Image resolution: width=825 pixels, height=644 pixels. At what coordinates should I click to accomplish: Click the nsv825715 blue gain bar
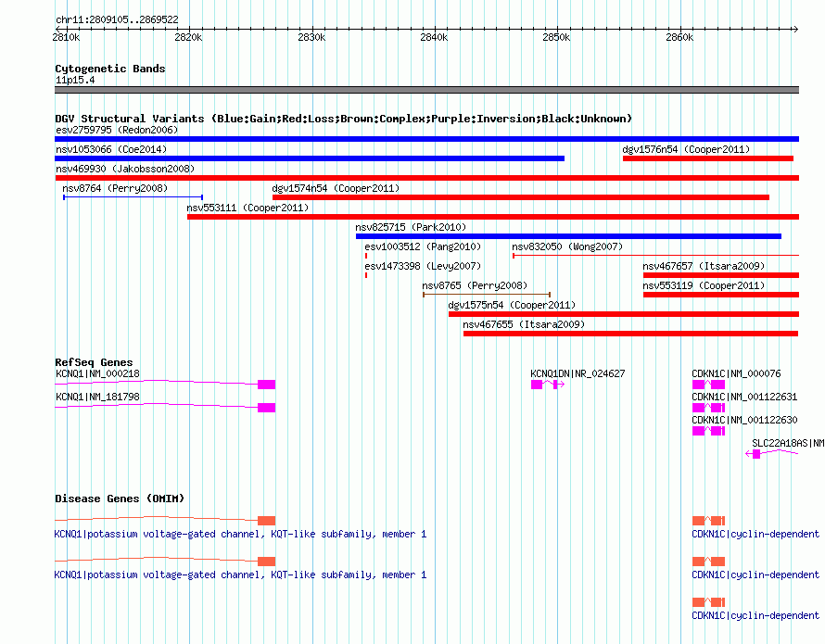[568, 236]
